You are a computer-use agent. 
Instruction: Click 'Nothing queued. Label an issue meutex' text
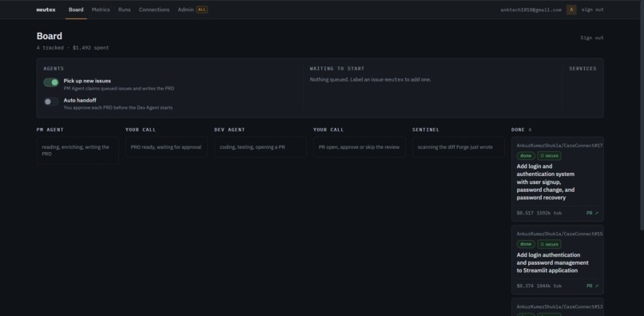click(370, 80)
